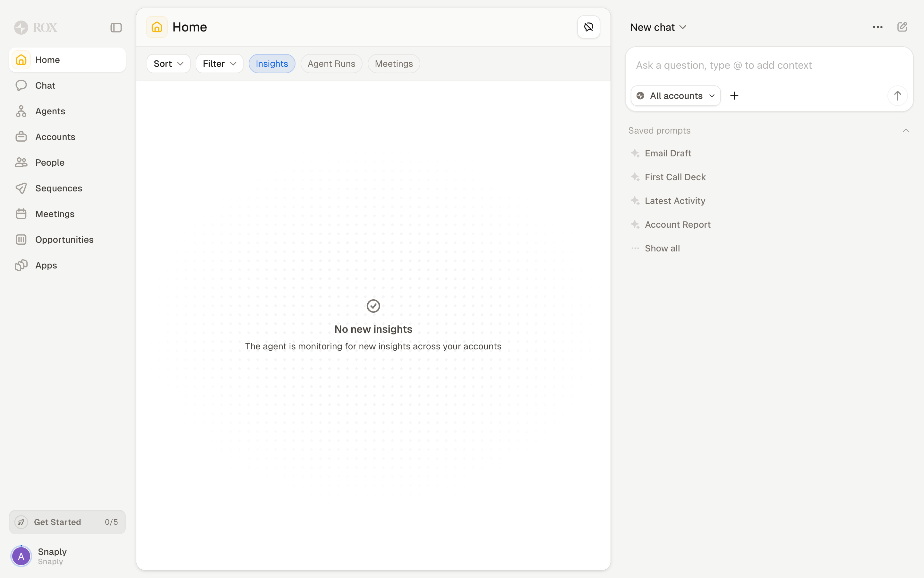
Task: Open Sequences in the sidebar
Action: click(x=67, y=188)
